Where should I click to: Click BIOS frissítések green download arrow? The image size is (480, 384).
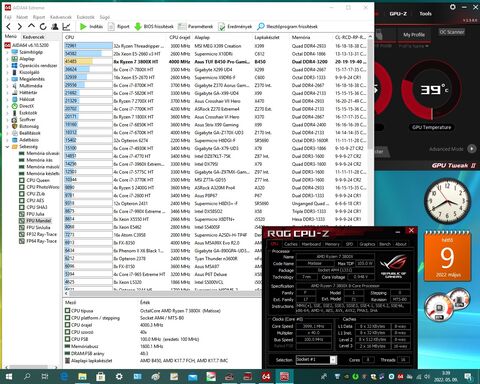click(x=138, y=27)
